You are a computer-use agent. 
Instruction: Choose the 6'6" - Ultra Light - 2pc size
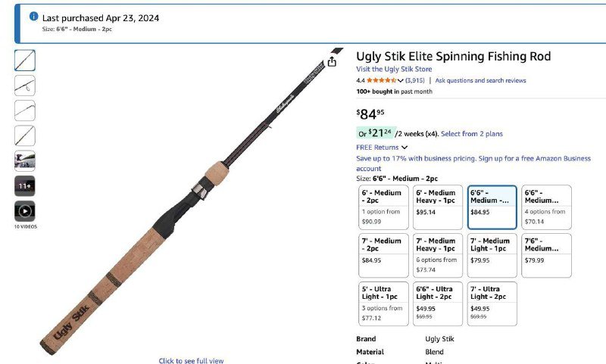click(x=438, y=303)
